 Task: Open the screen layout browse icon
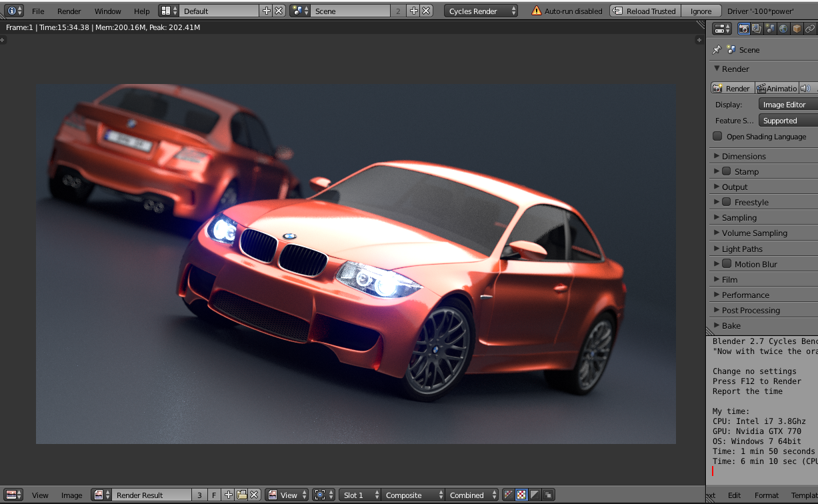pyautogui.click(x=169, y=11)
